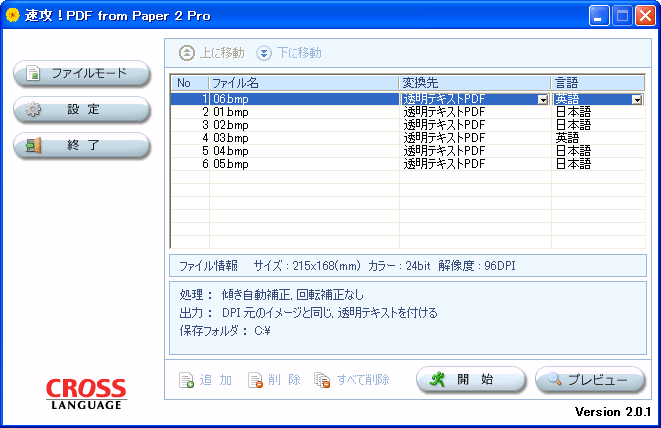Click the ファイル情報 size and resolution line
Image resolution: width=661 pixels, height=428 pixels.
(347, 266)
